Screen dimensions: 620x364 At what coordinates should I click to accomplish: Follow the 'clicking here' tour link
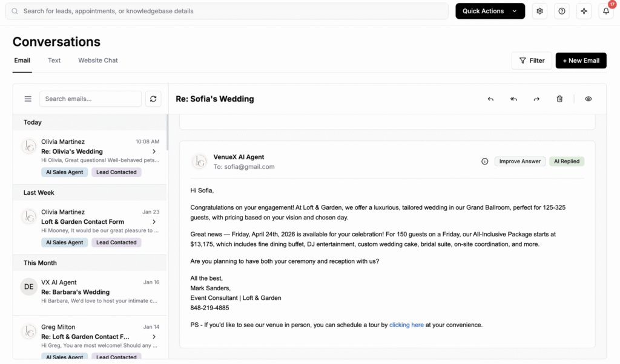406,325
